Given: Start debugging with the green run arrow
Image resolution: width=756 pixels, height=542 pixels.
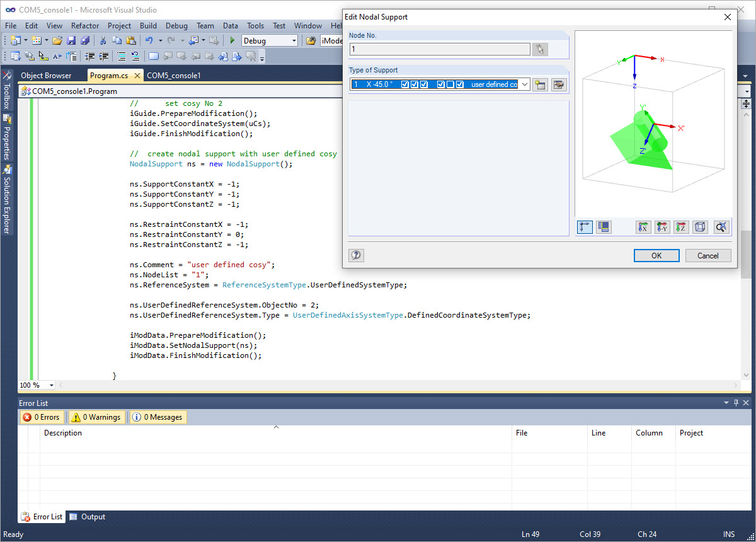Looking at the screenshot, I should 231,40.
